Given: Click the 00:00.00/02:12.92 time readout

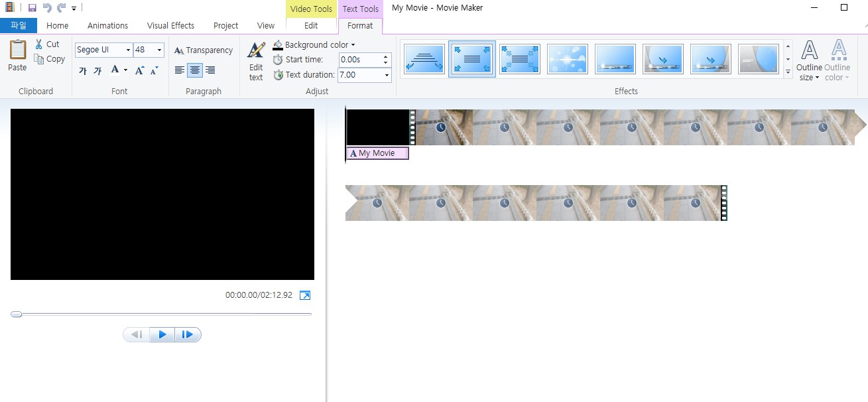Looking at the screenshot, I should click(x=259, y=295).
